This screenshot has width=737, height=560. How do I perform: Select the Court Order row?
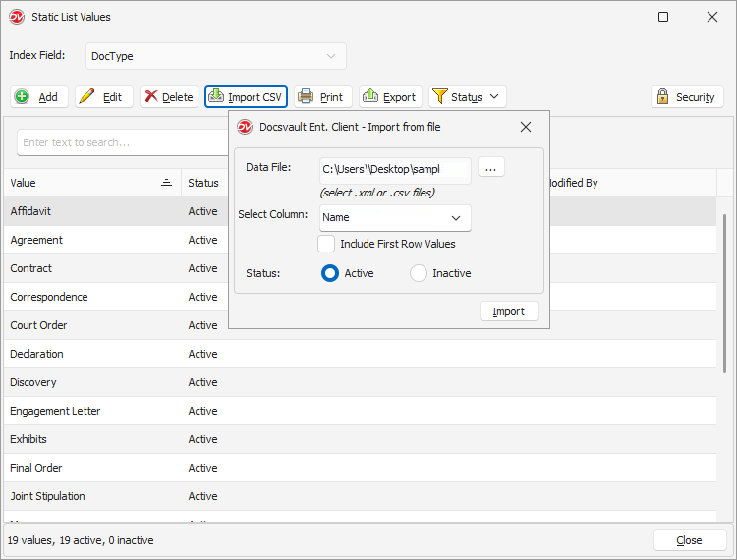pyautogui.click(x=360, y=325)
